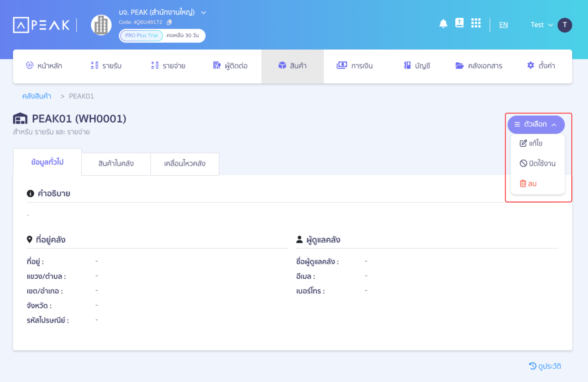588x382 pixels.
Task: Open the help guide book icon
Action: (459, 23)
